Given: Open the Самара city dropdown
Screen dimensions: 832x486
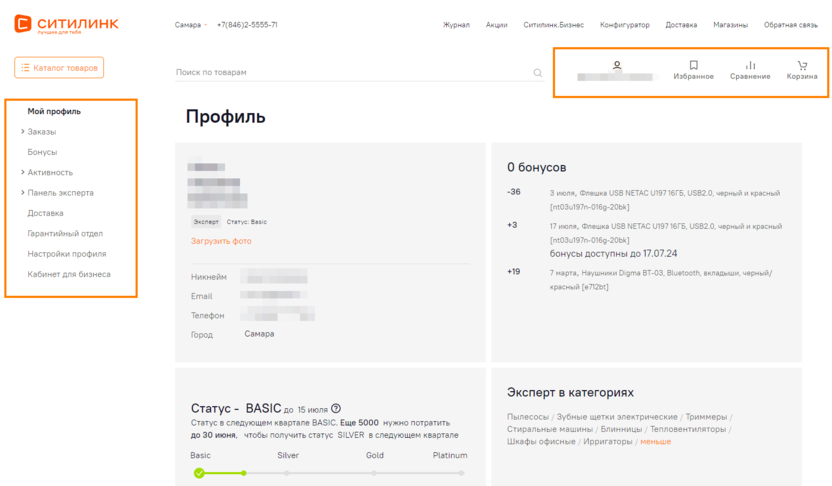Looking at the screenshot, I should click(x=190, y=25).
